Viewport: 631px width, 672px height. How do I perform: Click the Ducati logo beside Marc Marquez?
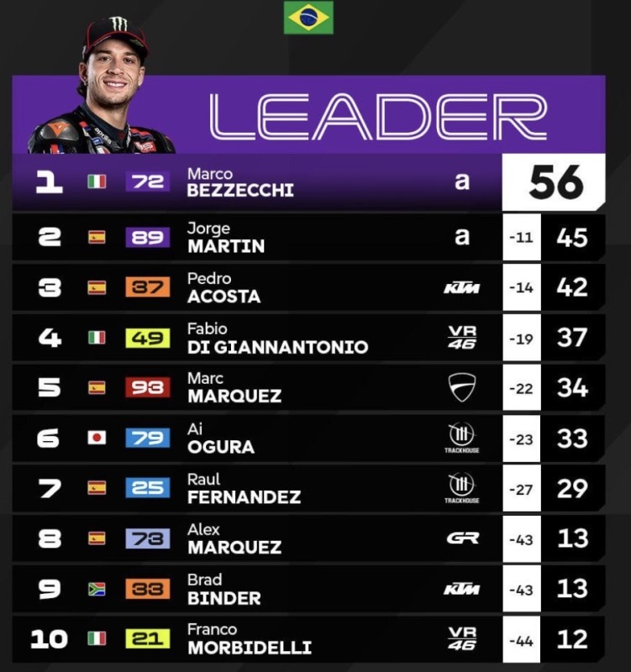click(x=461, y=387)
